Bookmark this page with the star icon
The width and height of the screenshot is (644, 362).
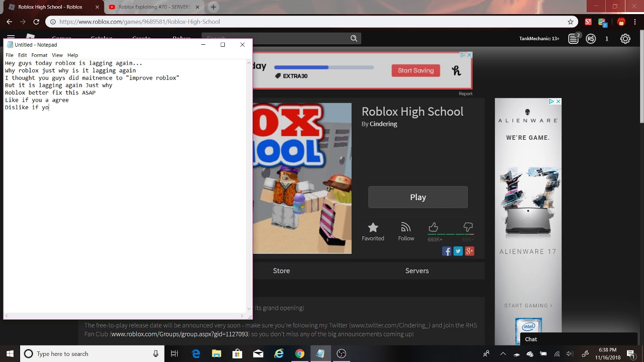(571, 22)
